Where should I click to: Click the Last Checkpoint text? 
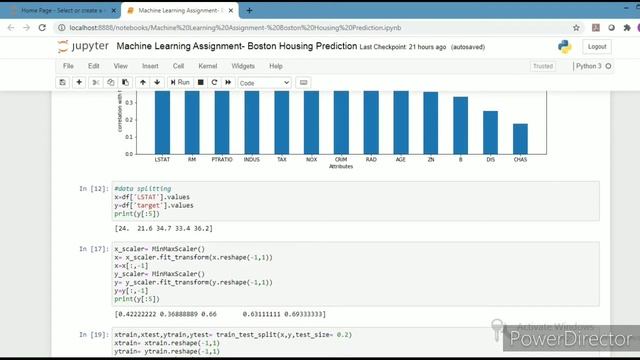click(x=402, y=47)
